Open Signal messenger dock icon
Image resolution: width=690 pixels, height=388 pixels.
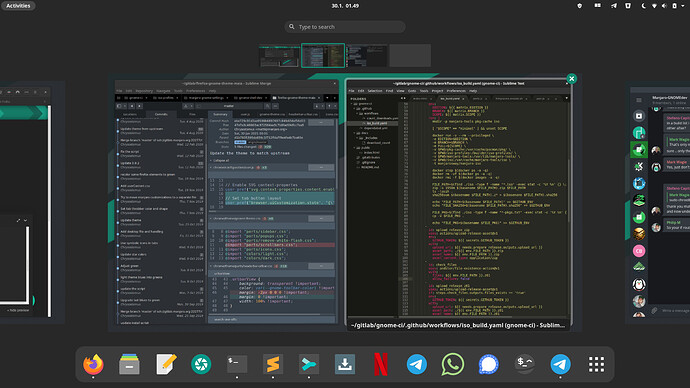point(488,364)
